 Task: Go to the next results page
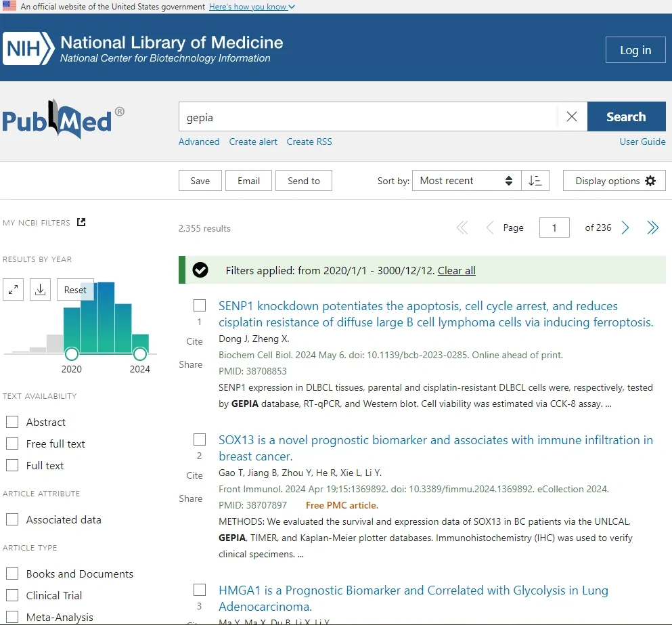click(625, 228)
